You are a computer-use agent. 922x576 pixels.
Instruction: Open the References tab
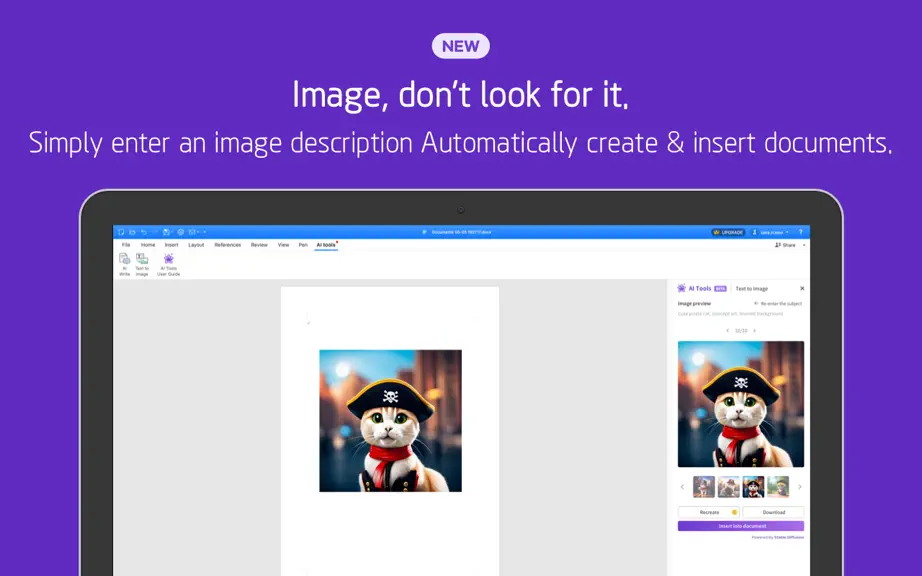click(228, 245)
